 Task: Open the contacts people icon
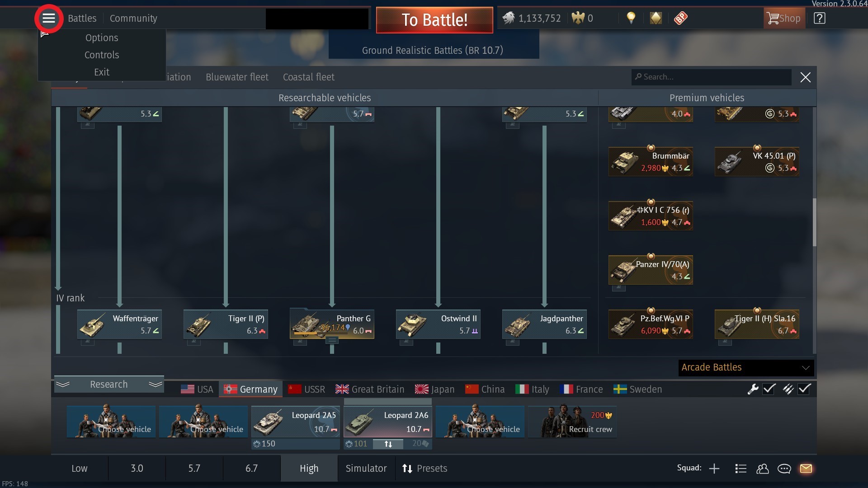pos(763,469)
